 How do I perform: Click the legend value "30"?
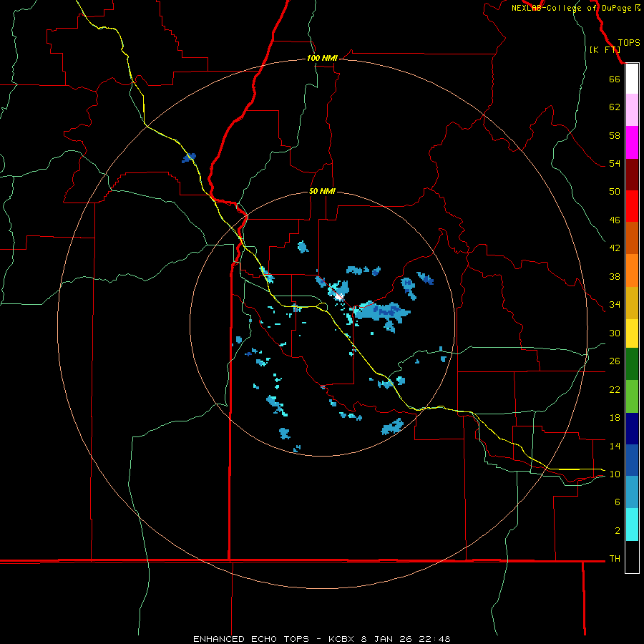tap(615, 333)
